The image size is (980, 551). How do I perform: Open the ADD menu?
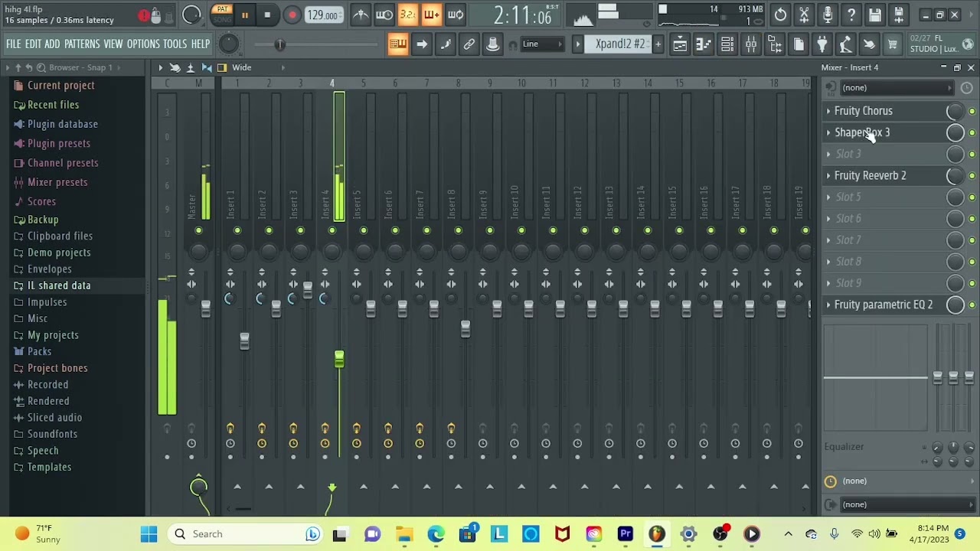coord(52,44)
